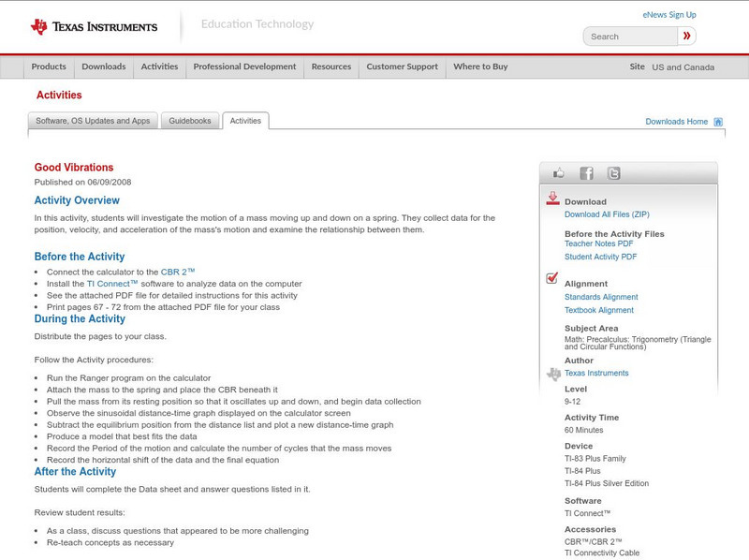The height and width of the screenshot is (560, 749).
Task: Open the Customer Support menu
Action: click(401, 66)
